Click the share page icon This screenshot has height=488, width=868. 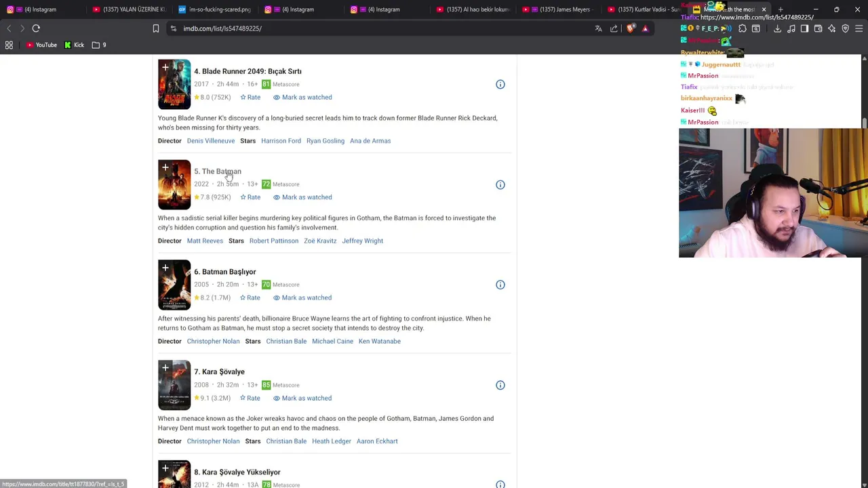[x=614, y=28]
